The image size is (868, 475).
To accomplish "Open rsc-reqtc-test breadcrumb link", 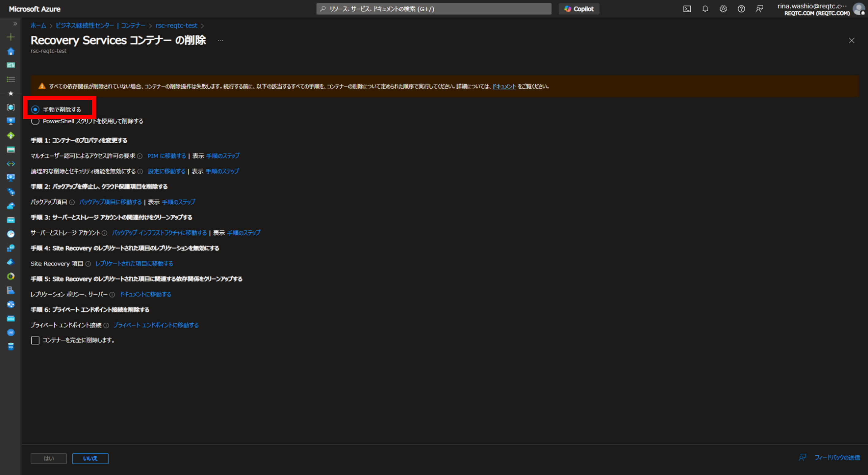I will click(x=176, y=25).
